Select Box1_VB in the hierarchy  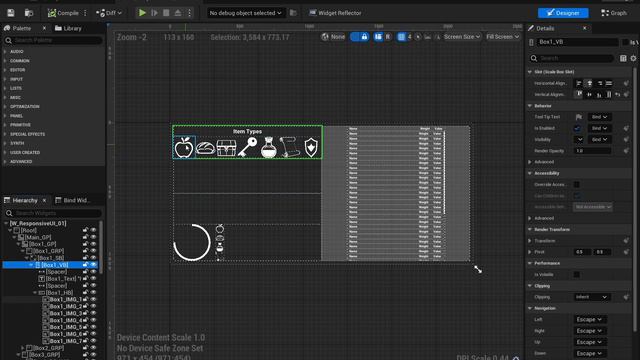coord(55,265)
